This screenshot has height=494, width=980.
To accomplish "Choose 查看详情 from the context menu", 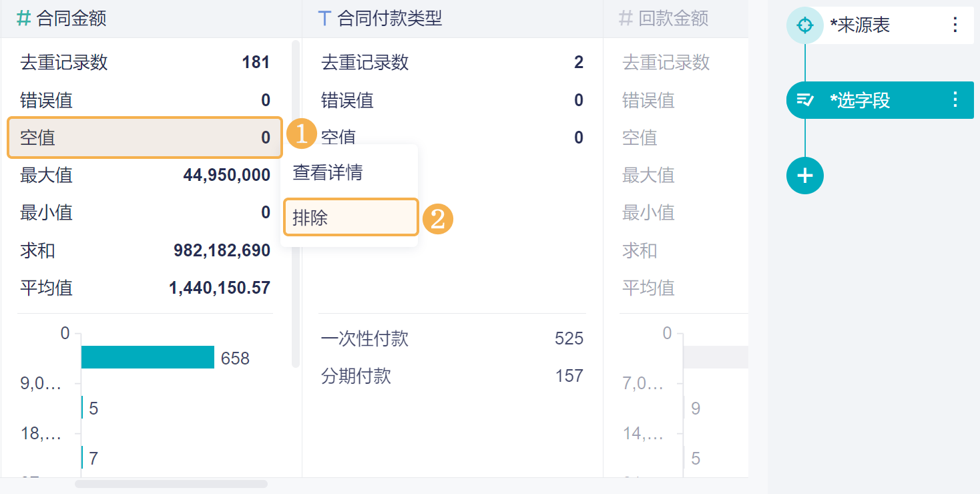I will point(328,173).
